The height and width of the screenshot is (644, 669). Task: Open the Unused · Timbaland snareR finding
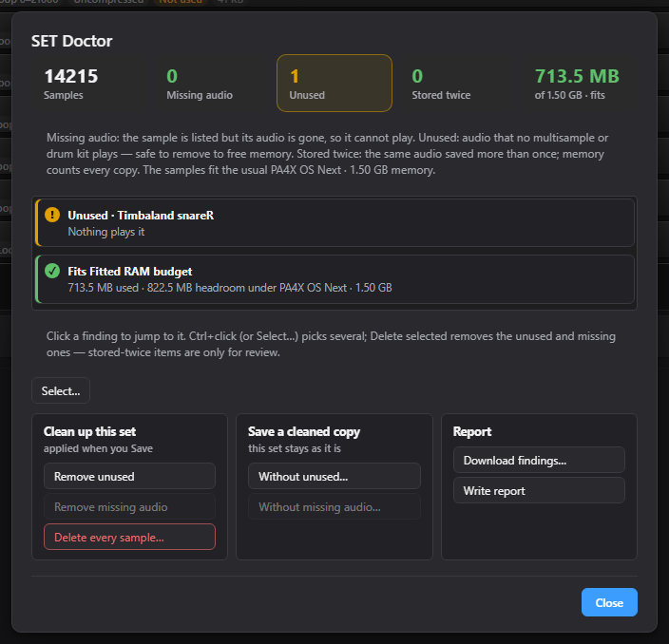point(334,222)
